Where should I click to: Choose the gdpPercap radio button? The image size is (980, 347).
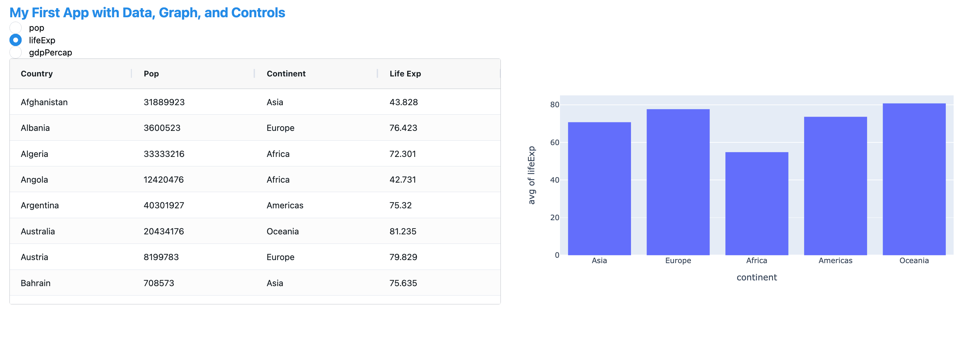(x=16, y=52)
